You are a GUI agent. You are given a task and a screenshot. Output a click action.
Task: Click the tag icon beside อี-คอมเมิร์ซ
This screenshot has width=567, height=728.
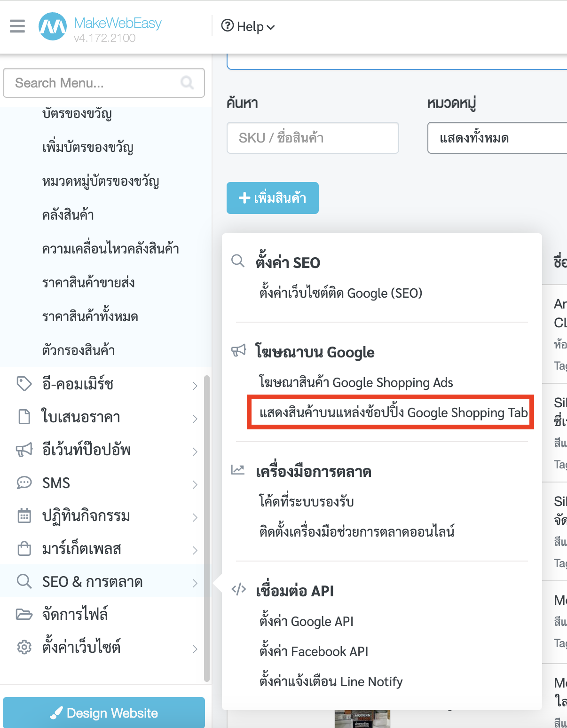(24, 384)
